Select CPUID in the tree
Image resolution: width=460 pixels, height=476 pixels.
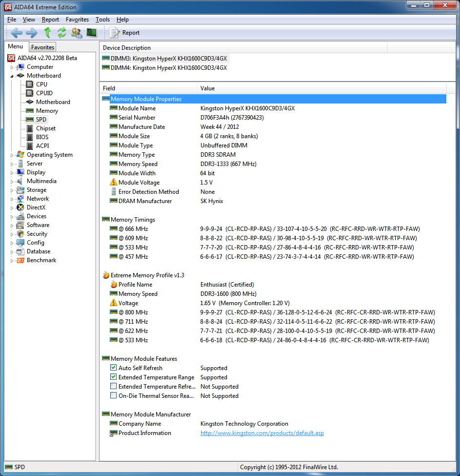(44, 93)
